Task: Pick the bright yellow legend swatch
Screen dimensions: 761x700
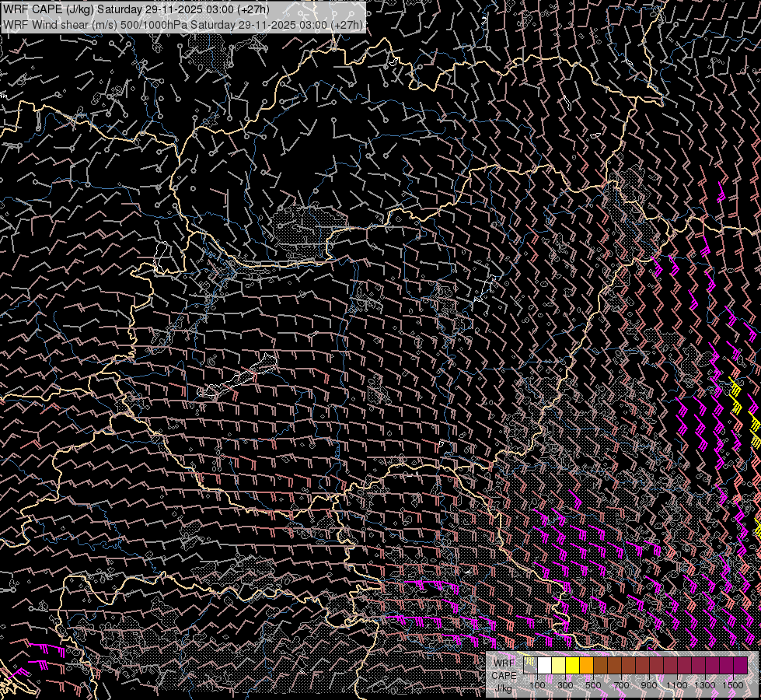Action: click(x=573, y=666)
